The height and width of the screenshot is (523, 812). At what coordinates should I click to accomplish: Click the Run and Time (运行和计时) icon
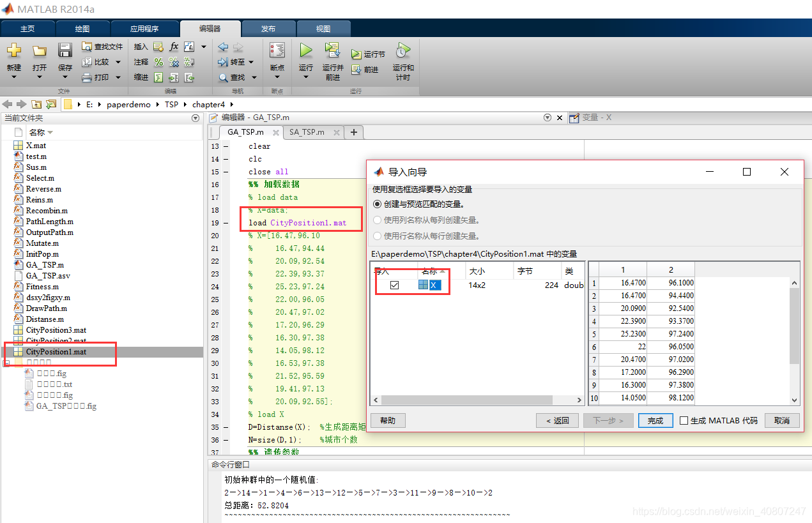click(x=402, y=50)
